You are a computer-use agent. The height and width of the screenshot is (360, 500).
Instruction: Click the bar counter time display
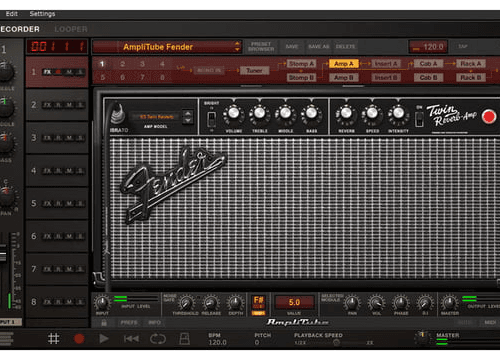click(57, 46)
